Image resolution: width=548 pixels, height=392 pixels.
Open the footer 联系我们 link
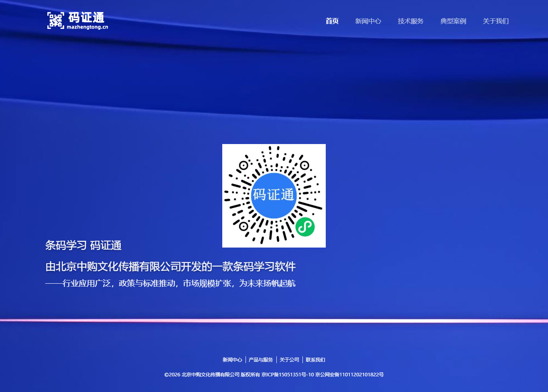pyautogui.click(x=315, y=360)
